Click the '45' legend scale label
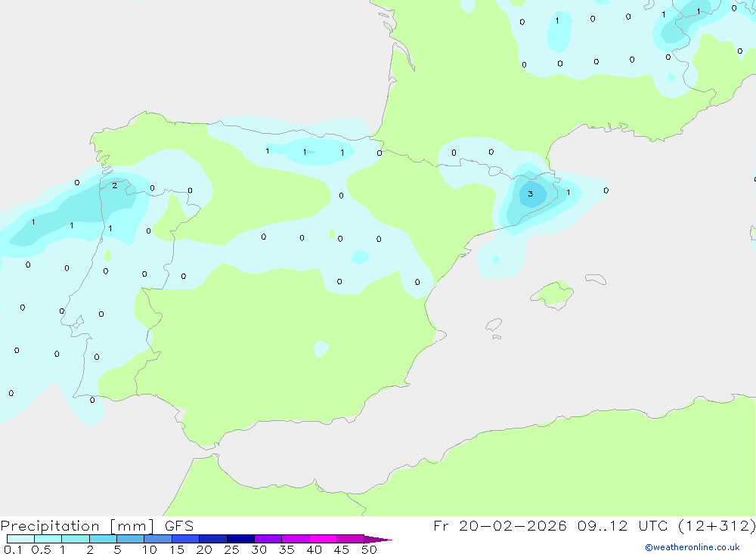 342,549
